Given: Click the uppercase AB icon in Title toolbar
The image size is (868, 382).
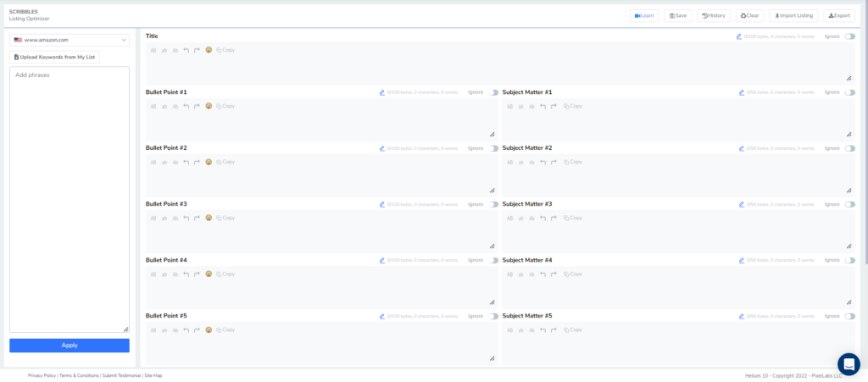Looking at the screenshot, I should point(153,50).
